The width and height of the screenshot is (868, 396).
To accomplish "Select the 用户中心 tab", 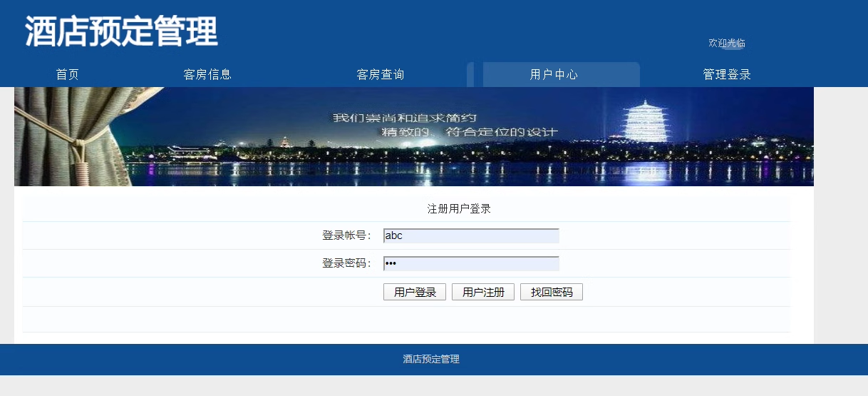I will click(x=554, y=74).
